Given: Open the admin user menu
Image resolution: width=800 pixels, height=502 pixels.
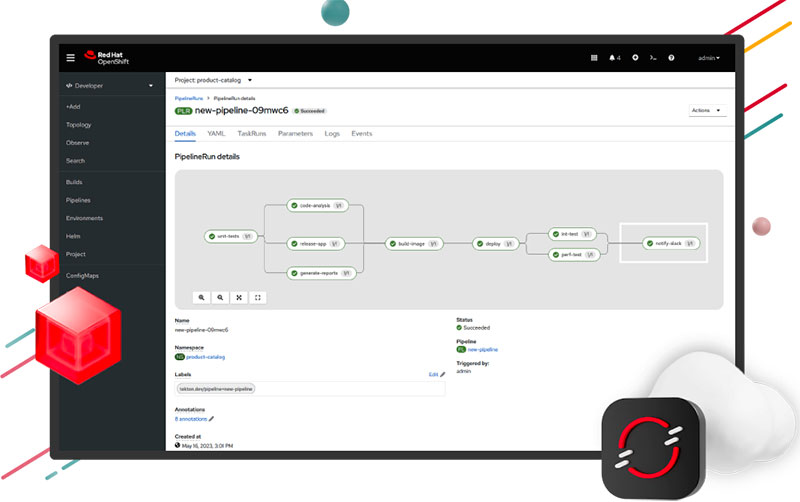Looking at the screenshot, I should [x=709, y=58].
